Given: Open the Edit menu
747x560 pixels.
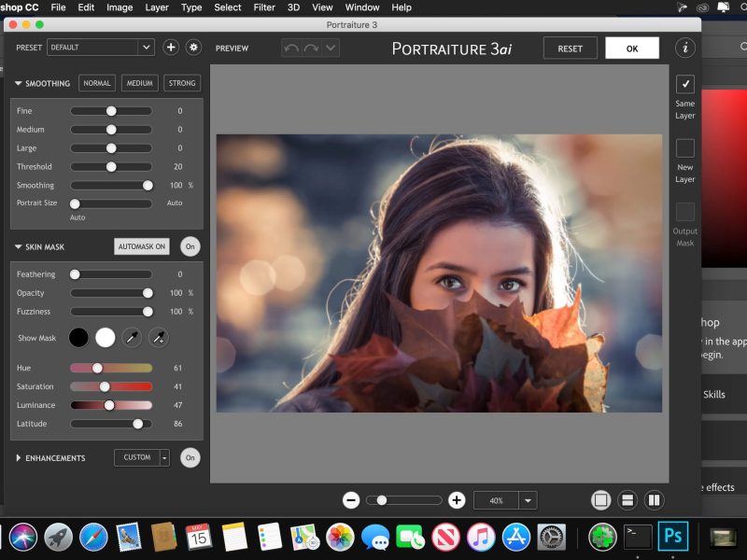Looking at the screenshot, I should tap(86, 7).
